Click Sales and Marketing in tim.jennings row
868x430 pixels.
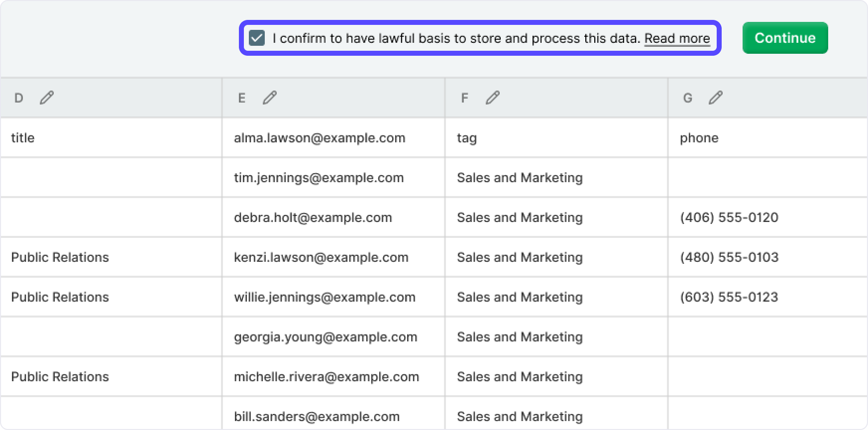tap(556, 178)
